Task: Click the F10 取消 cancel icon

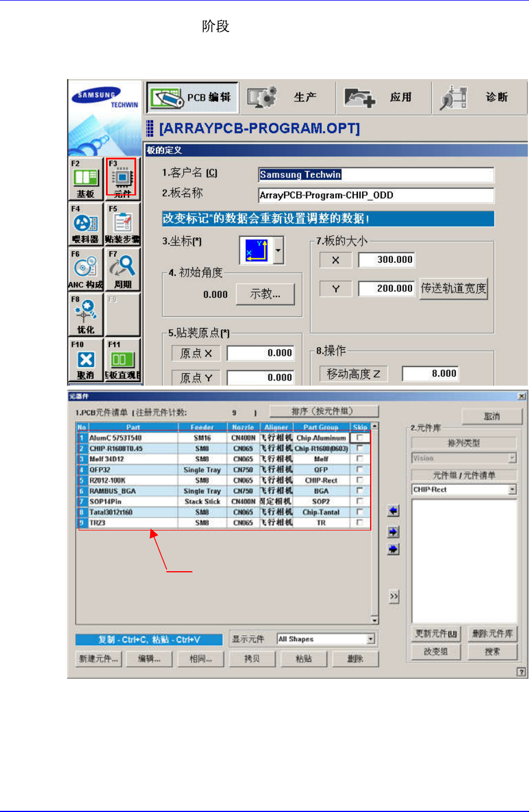Action: pyautogui.click(x=86, y=360)
